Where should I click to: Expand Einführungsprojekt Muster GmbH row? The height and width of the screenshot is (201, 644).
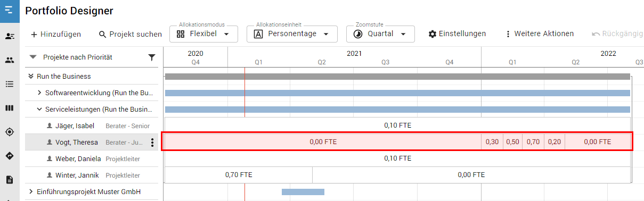[x=31, y=191]
